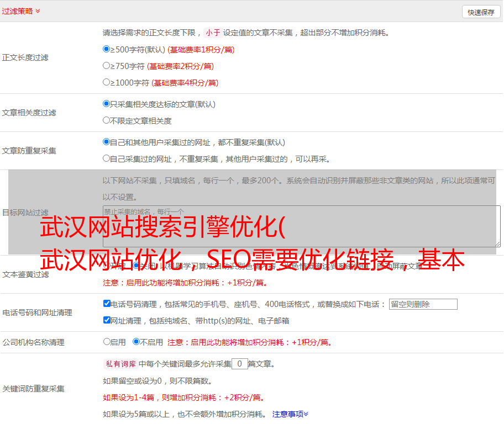Toggle the 网址清理 checkbox
This screenshot has height=424, width=504.
tap(107, 320)
